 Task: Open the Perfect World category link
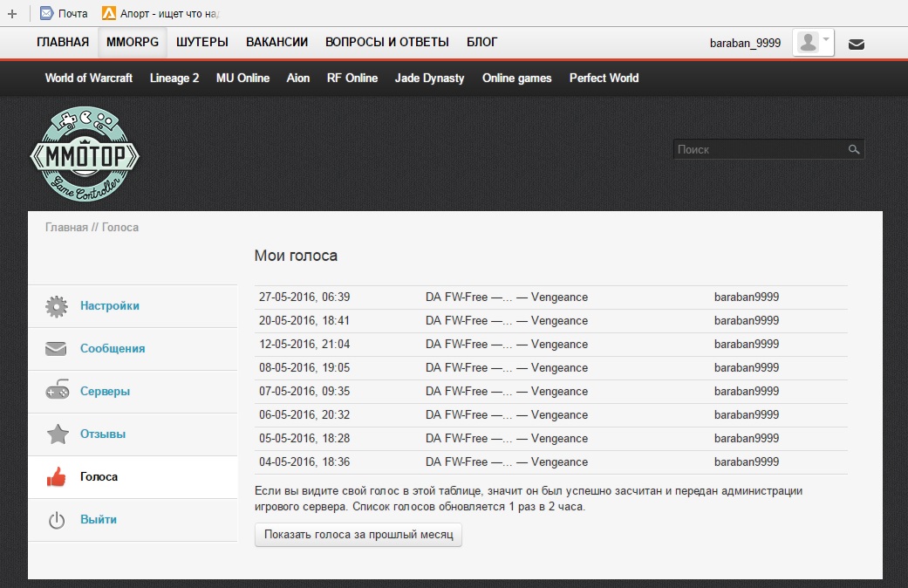604,78
